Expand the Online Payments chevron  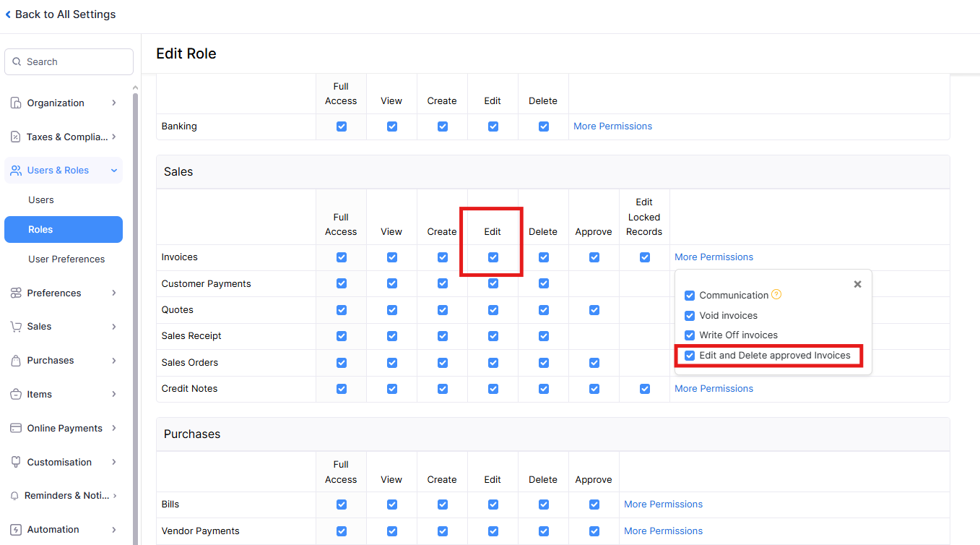(114, 428)
